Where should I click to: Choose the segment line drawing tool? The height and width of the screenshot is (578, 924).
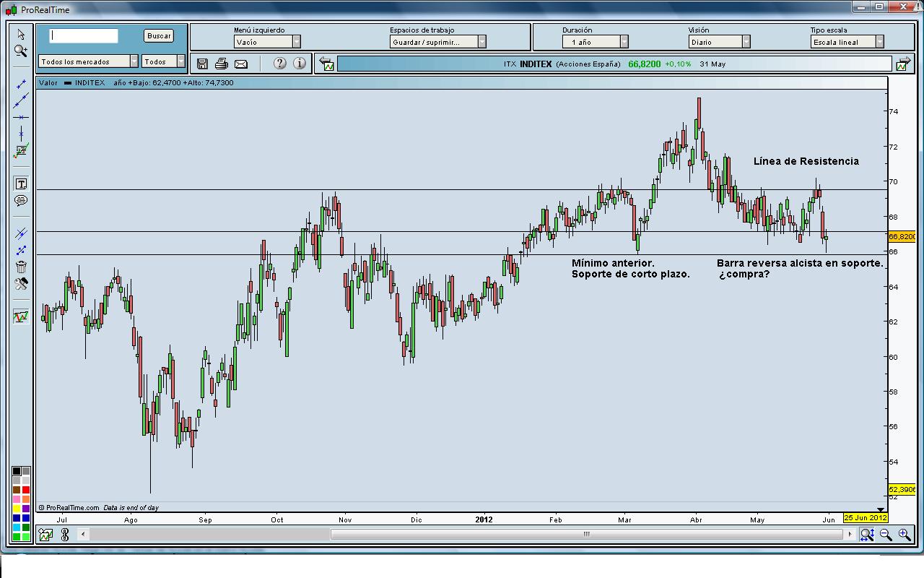[21, 84]
